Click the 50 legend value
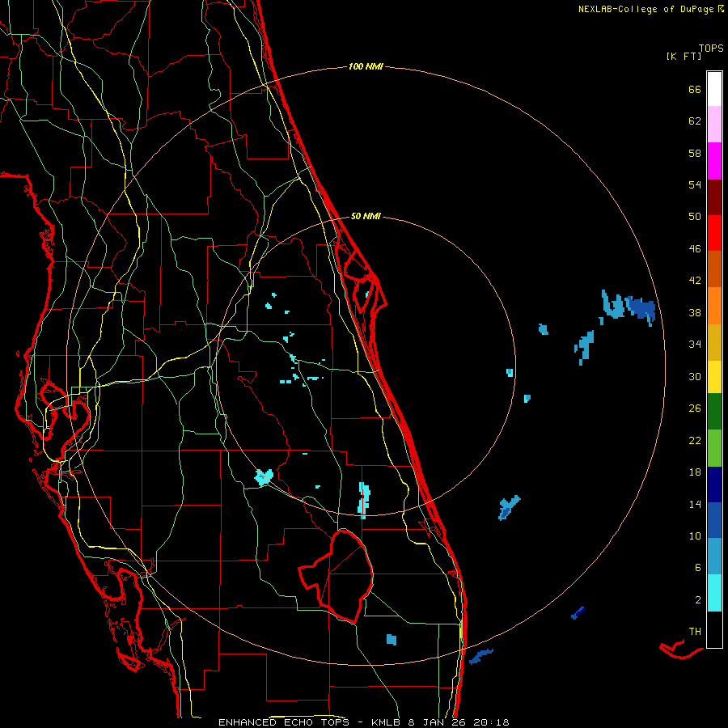Image resolution: width=728 pixels, height=728 pixels. [x=695, y=217]
